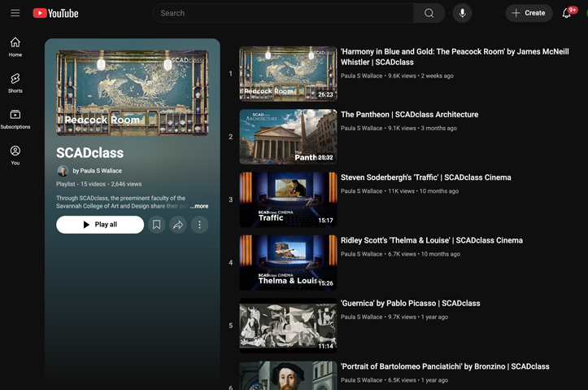Screen dimensions: 588x390
Task: Click '11K views · 10 months ago' text
Action: point(424,191)
